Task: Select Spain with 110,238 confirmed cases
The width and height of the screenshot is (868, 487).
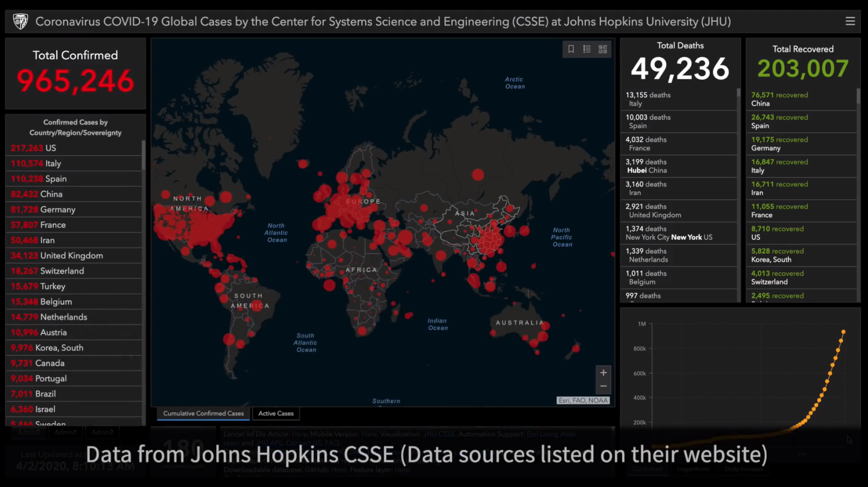Action: (x=73, y=179)
